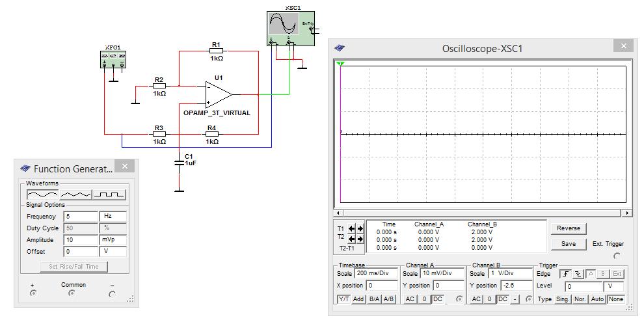Select rising edge trigger icon

565,274
